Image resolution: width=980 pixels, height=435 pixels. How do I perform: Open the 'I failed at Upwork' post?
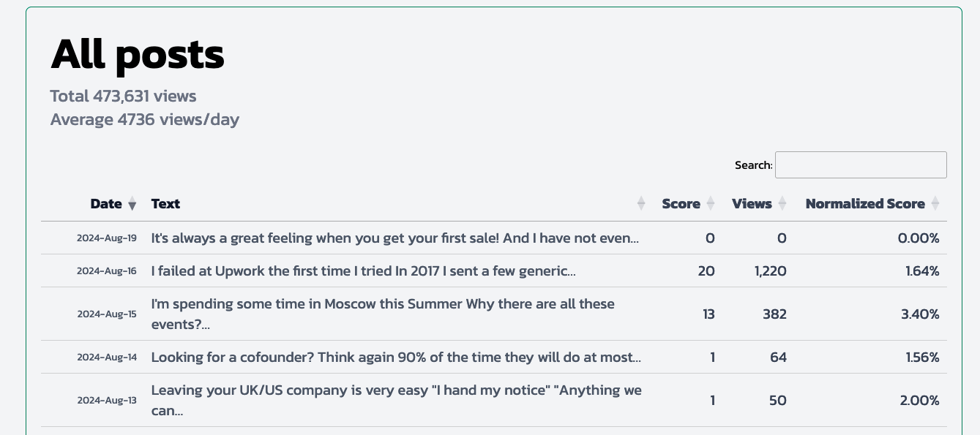[363, 271]
